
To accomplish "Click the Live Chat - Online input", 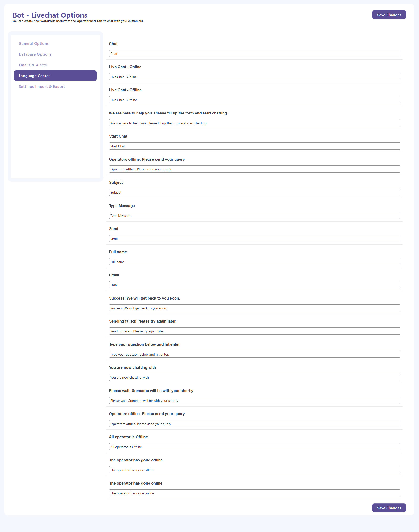I will coord(255,77).
